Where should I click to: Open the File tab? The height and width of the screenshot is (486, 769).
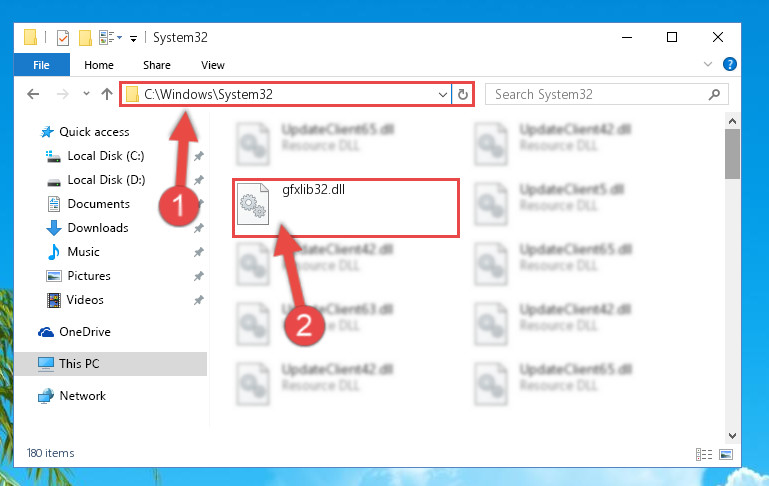tap(41, 65)
